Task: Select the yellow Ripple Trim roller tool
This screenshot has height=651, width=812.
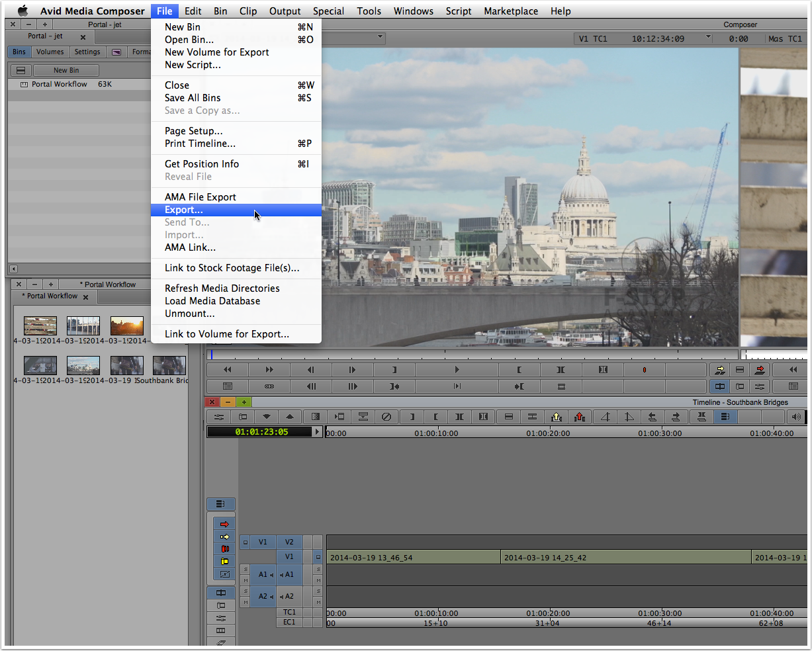Action: [x=224, y=562]
